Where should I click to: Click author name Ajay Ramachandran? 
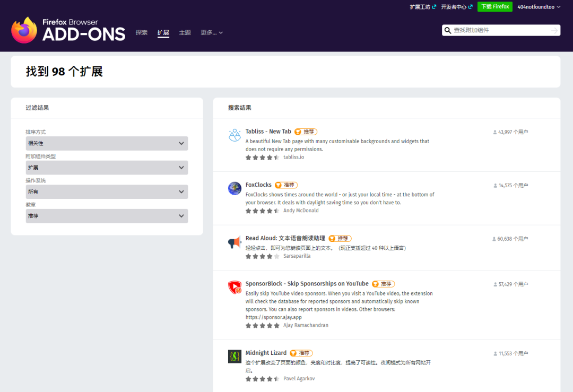(306, 326)
